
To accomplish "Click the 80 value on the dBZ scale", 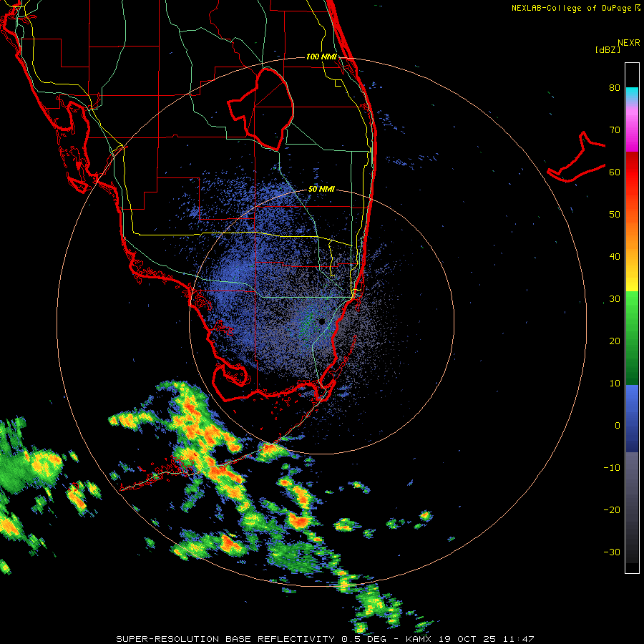I will click(615, 88).
